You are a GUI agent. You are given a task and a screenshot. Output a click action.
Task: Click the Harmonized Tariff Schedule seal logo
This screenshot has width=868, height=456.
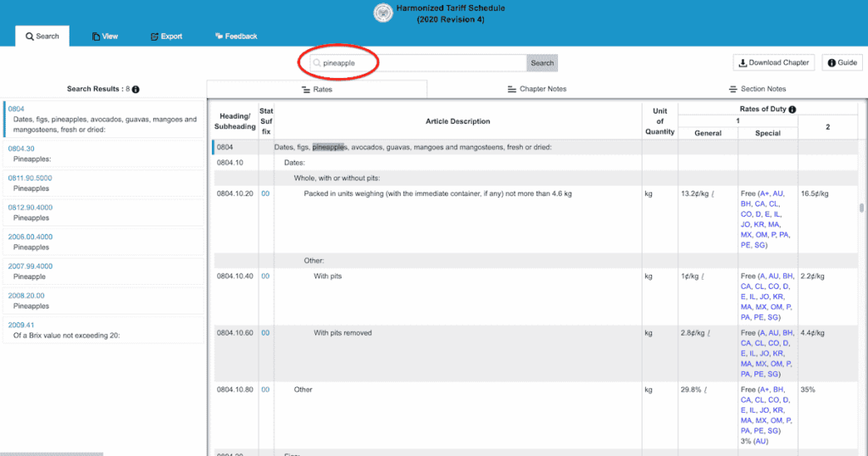(383, 13)
